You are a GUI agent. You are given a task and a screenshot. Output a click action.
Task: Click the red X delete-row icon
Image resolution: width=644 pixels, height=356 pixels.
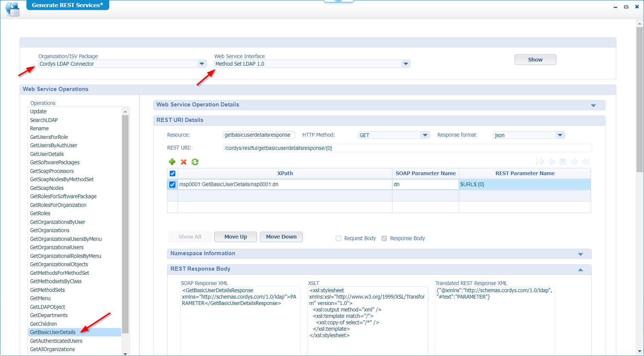tap(184, 162)
